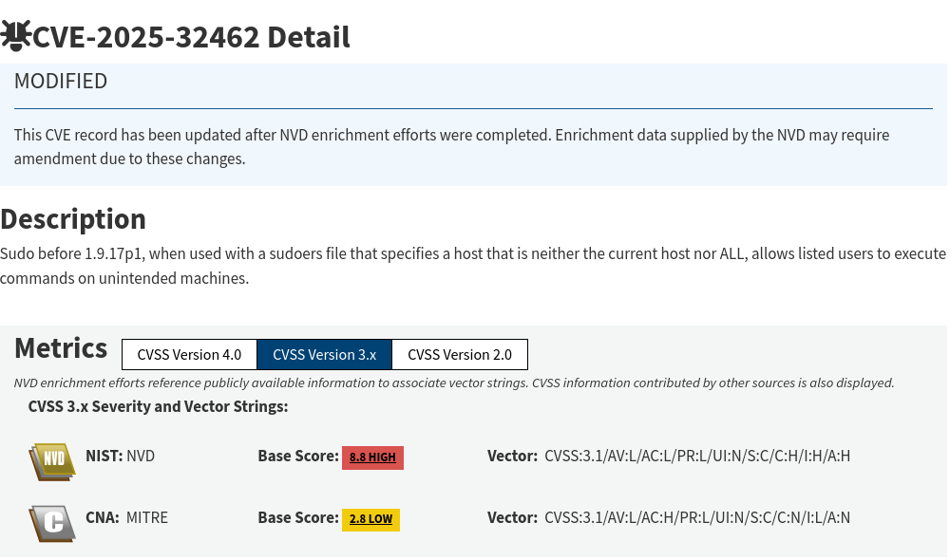This screenshot has height=560, width=950.
Task: Click the NIST CVSS vector string
Action: [696, 456]
